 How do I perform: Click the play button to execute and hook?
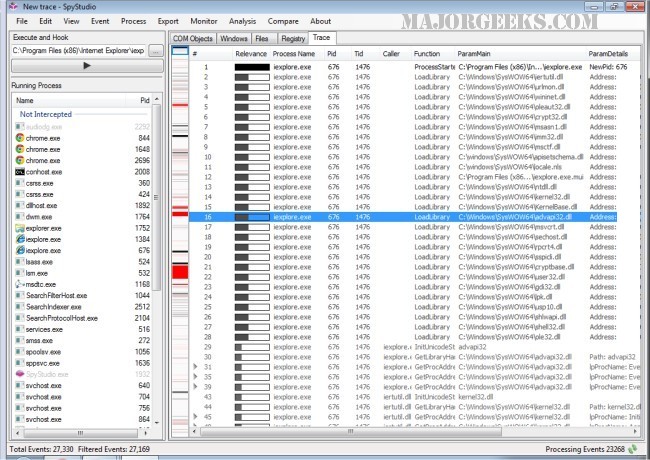click(87, 65)
